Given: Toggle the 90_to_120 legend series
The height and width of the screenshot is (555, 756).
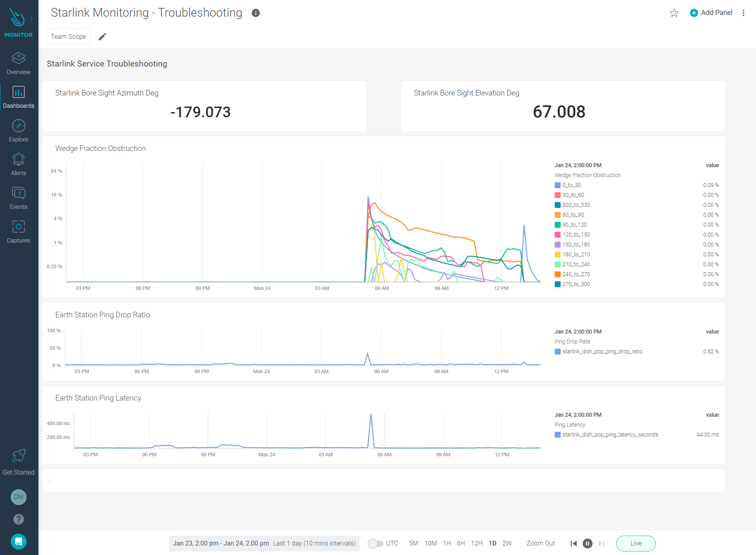Looking at the screenshot, I should click(x=571, y=225).
